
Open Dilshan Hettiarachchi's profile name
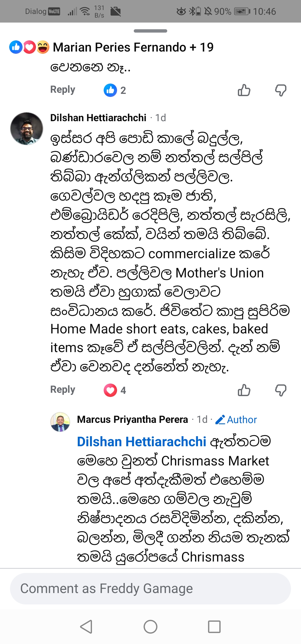[x=98, y=118]
